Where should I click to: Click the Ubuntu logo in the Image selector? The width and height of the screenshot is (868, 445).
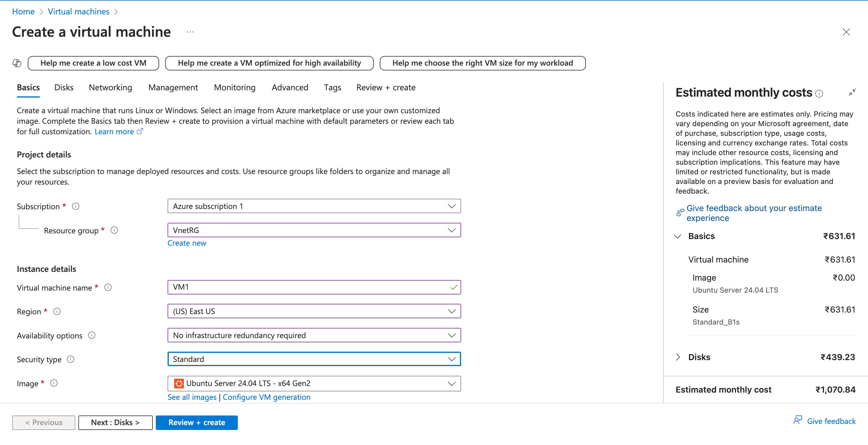coord(179,383)
